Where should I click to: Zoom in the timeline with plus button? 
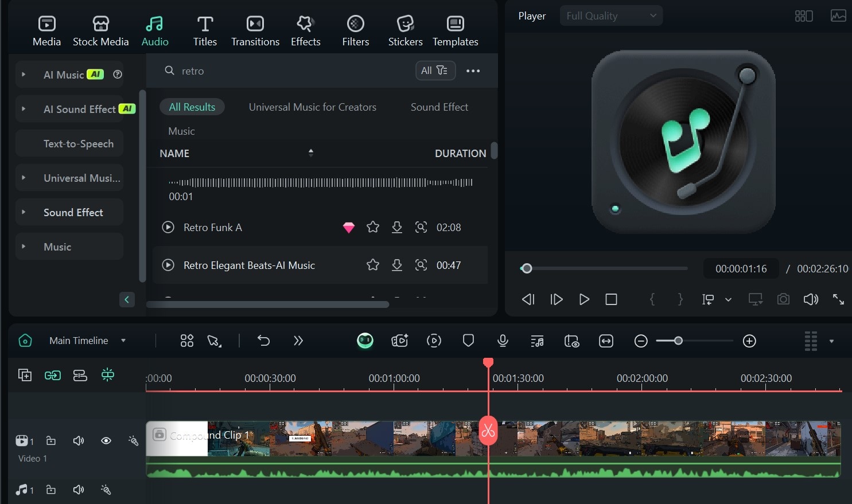point(749,341)
